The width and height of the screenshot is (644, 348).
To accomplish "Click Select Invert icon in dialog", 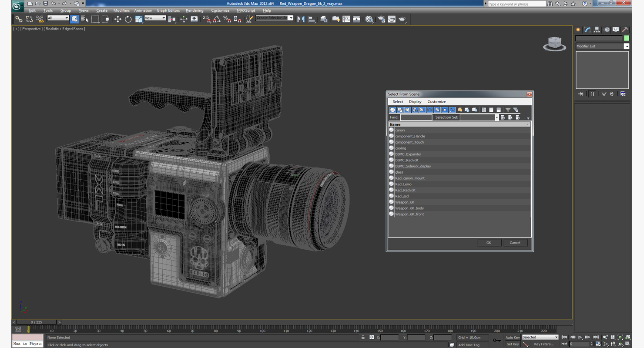I will coord(498,110).
